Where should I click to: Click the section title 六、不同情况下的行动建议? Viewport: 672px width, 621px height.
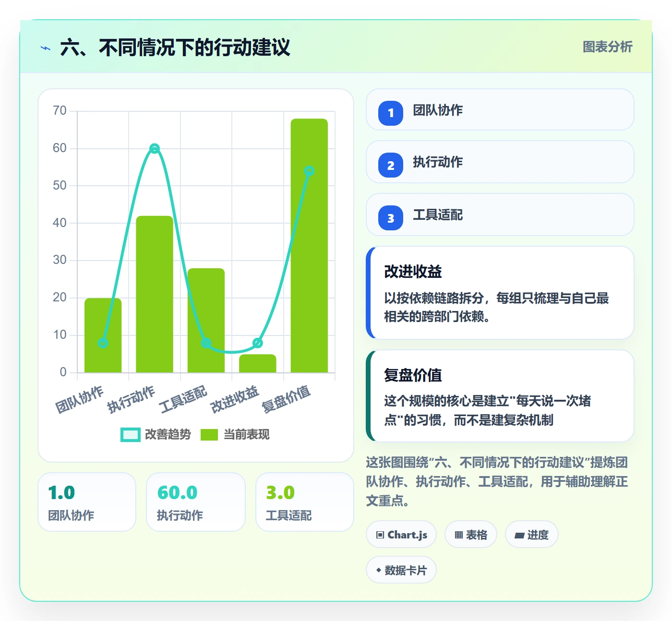pos(175,48)
